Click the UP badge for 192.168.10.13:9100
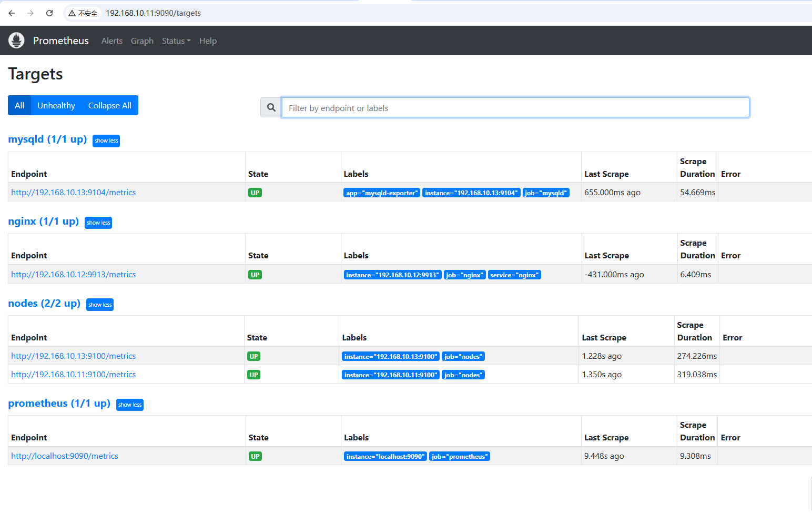 pyautogui.click(x=254, y=356)
